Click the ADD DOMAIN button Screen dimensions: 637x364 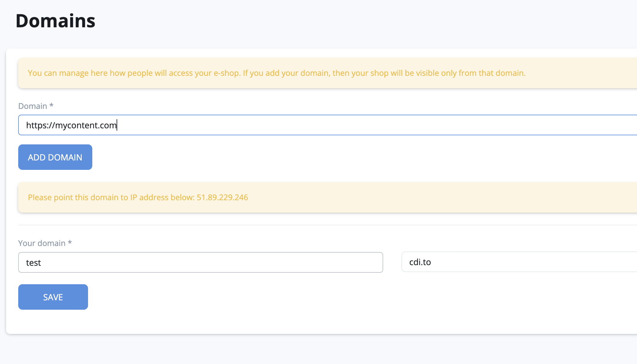click(55, 157)
